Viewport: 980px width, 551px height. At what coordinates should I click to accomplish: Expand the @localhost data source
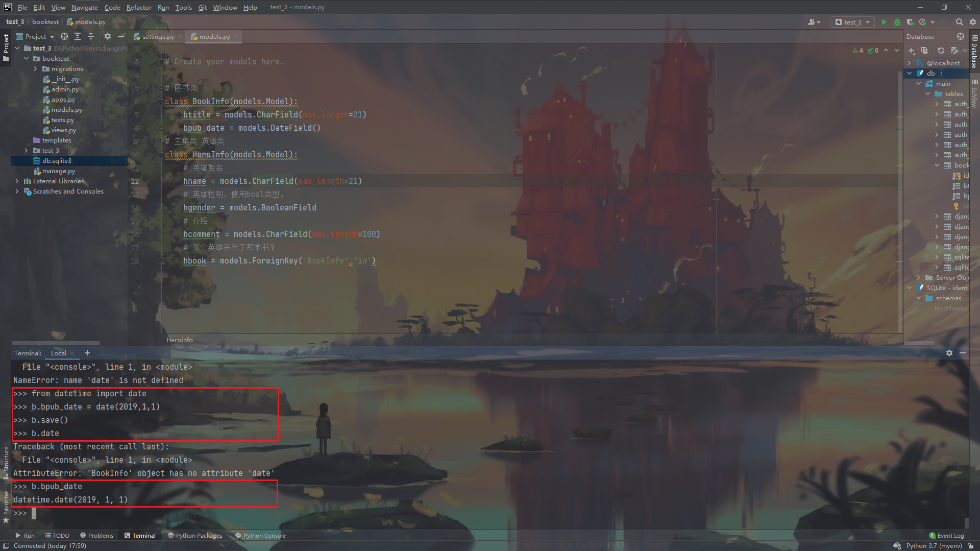pos(910,63)
